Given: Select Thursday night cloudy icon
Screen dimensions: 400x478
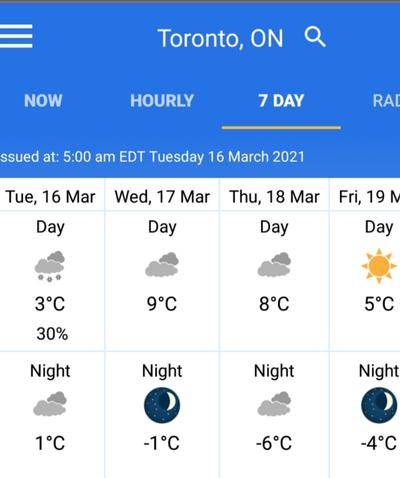Looking at the screenshot, I should pyautogui.click(x=274, y=404).
